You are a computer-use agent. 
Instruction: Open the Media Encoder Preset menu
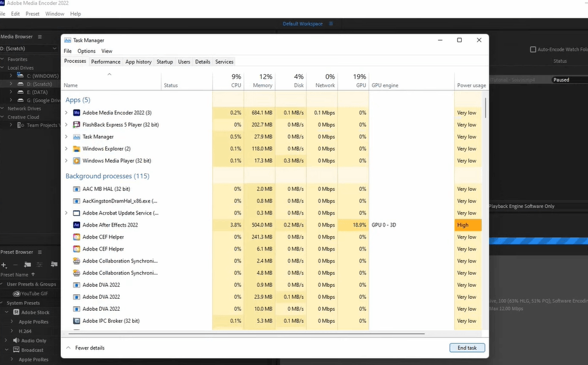tap(32, 14)
